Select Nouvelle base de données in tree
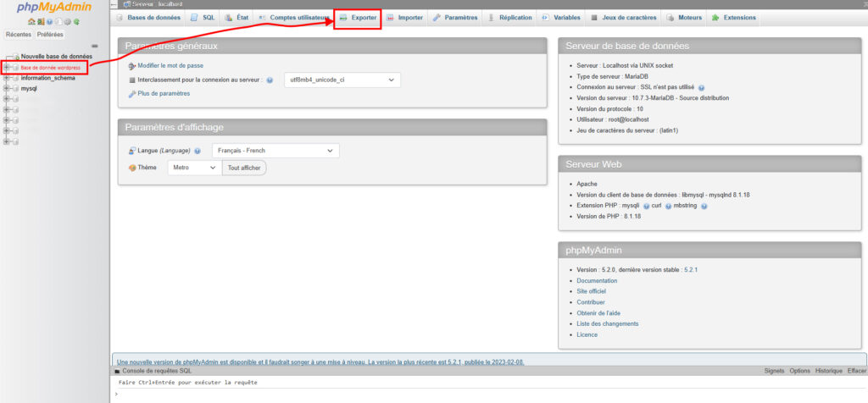The image size is (868, 403). coord(57,57)
